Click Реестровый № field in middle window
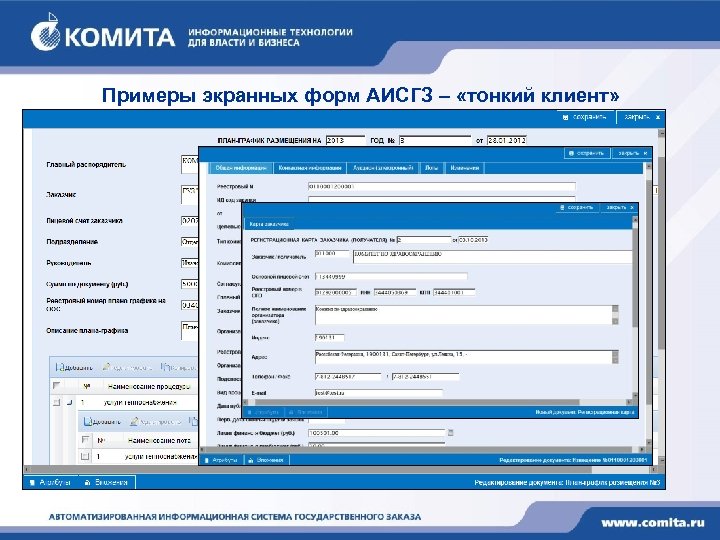Screen dimensions: 720x540 pyautogui.click(x=441, y=187)
